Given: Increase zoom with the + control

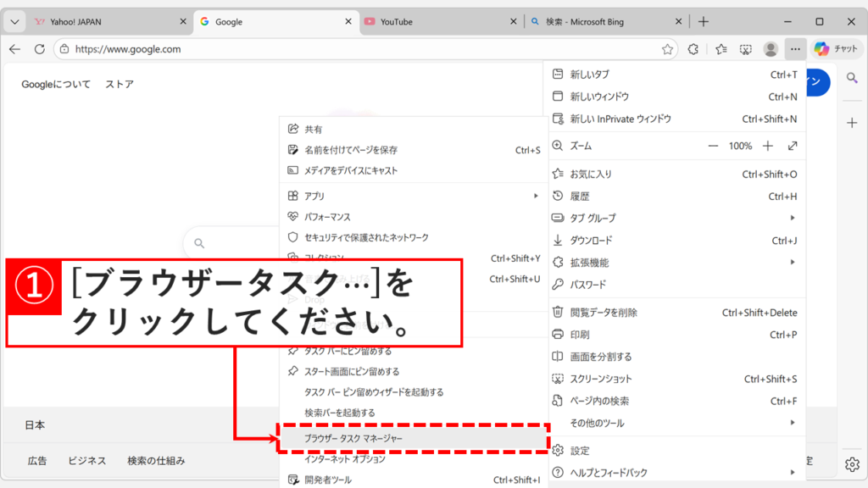Looking at the screenshot, I should 767,146.
